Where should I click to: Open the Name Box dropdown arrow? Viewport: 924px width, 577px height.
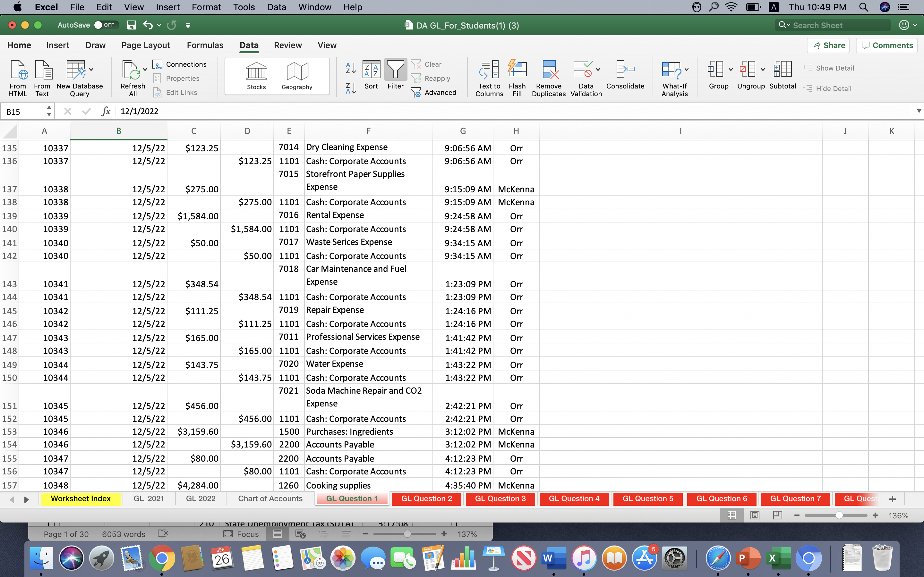(49, 111)
